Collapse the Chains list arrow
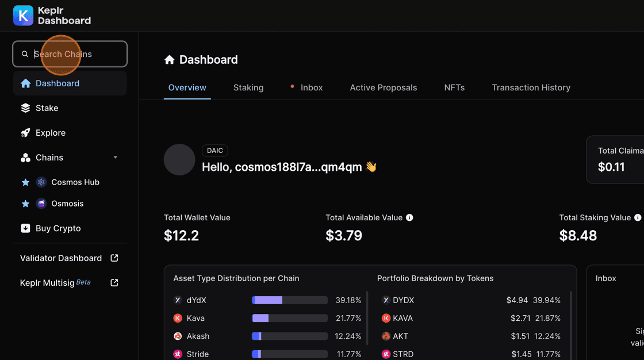644x360 pixels. 115,158
